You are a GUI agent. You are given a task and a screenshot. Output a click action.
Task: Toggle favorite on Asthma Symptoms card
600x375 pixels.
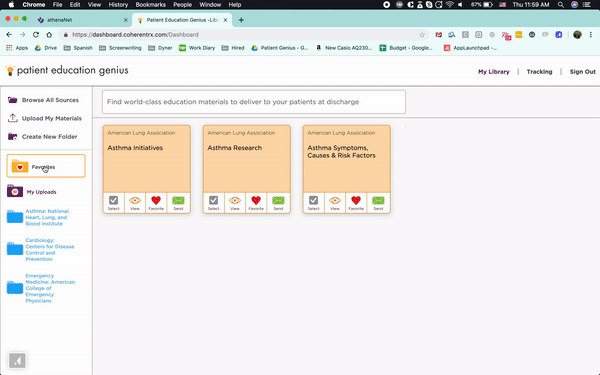tap(356, 203)
